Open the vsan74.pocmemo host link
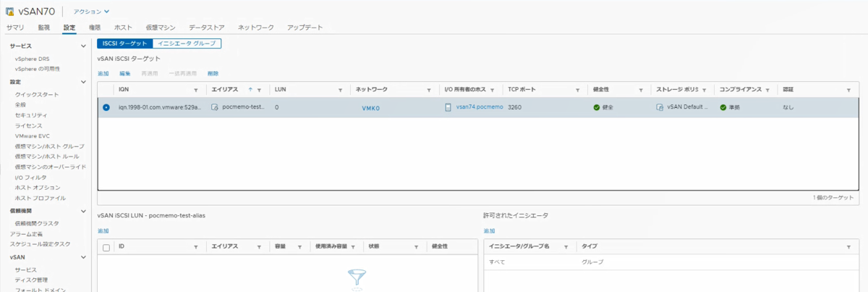The image size is (868, 292). (479, 107)
